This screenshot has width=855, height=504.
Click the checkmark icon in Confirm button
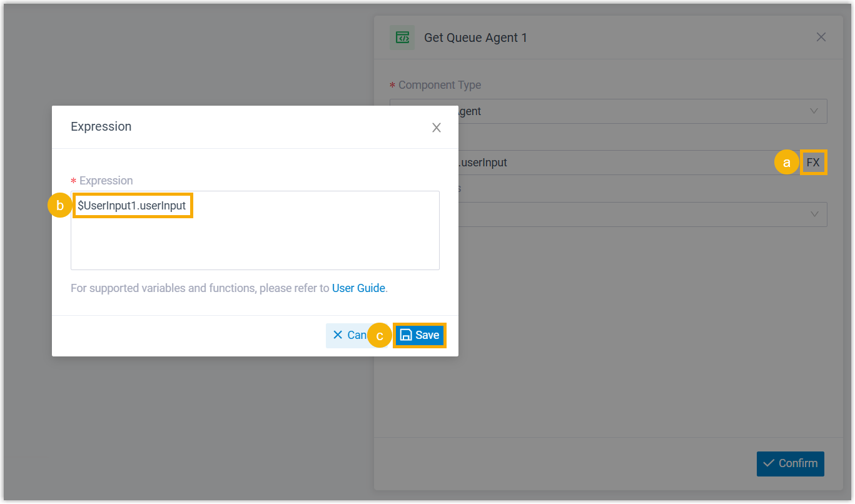(x=769, y=463)
